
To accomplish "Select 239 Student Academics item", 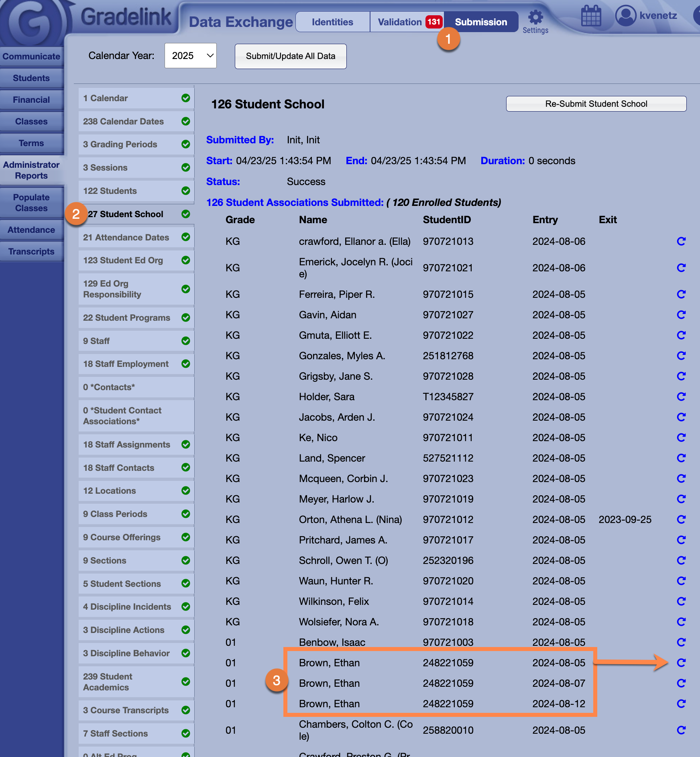I will (x=136, y=682).
